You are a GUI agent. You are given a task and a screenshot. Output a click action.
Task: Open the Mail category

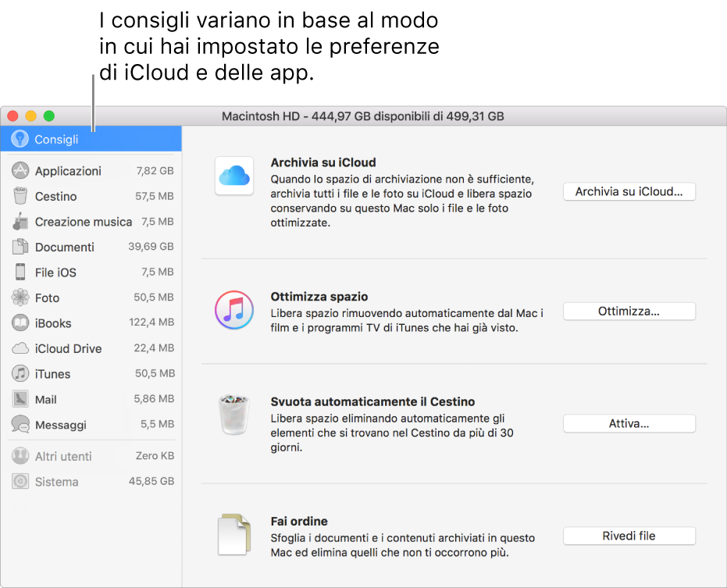pos(92,399)
